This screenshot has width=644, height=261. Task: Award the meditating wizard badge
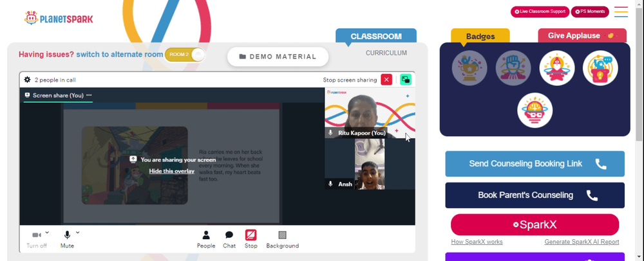pos(557,68)
